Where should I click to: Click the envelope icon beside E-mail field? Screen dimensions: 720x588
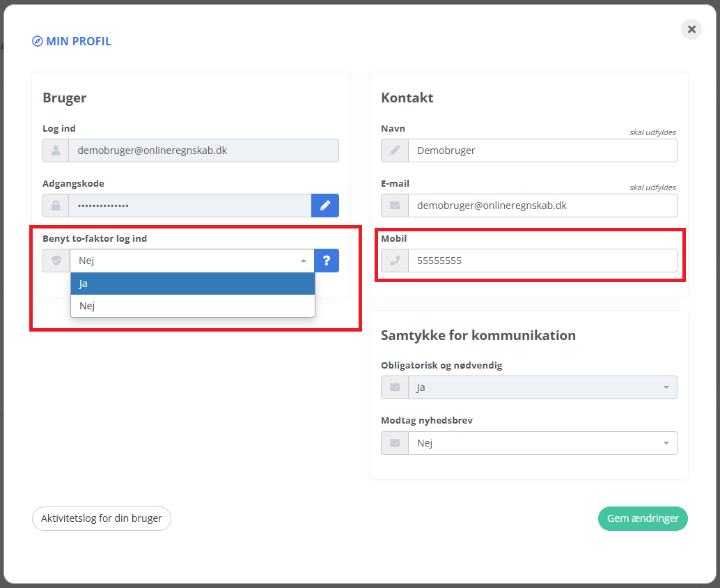coord(395,206)
